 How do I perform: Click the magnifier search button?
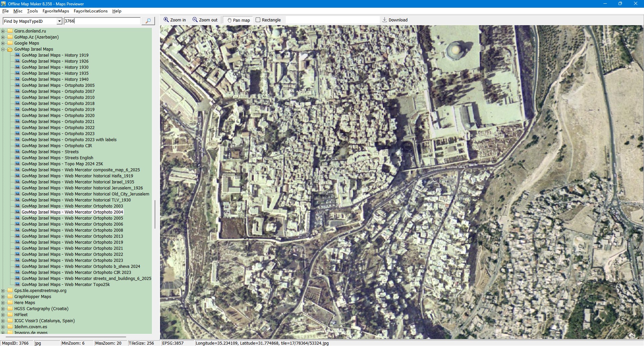(x=148, y=21)
